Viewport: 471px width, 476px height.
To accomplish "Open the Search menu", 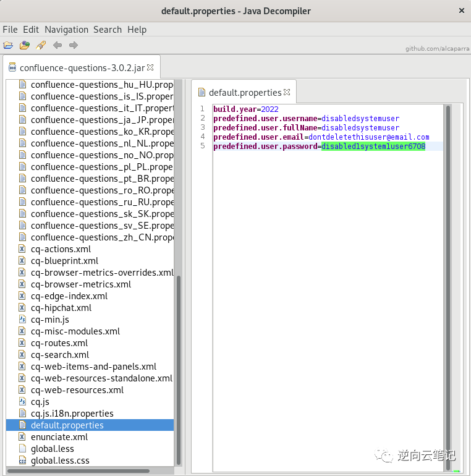I will [x=108, y=30].
